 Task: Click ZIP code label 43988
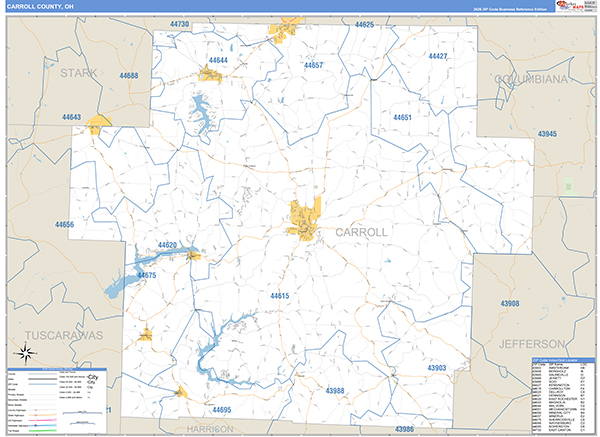335,391
